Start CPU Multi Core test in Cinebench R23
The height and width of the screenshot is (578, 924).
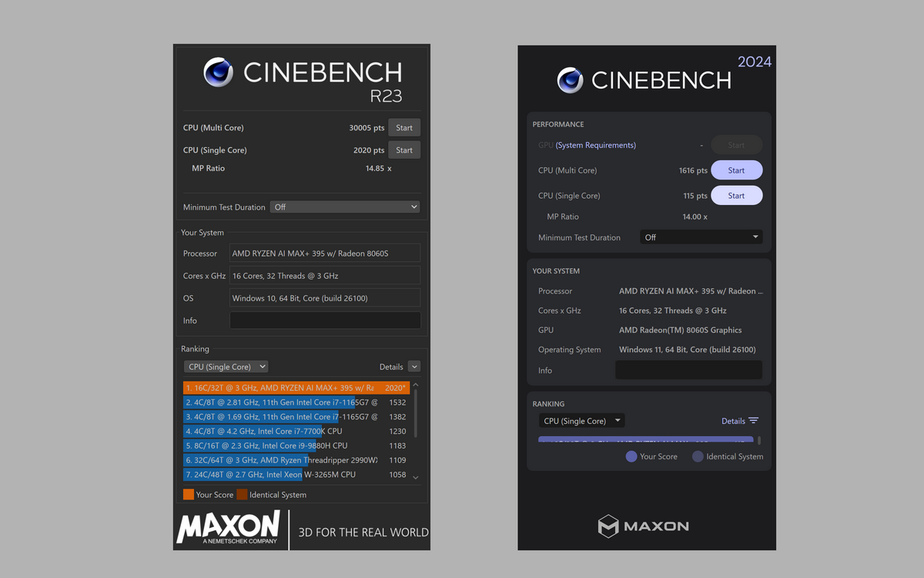[x=404, y=128]
